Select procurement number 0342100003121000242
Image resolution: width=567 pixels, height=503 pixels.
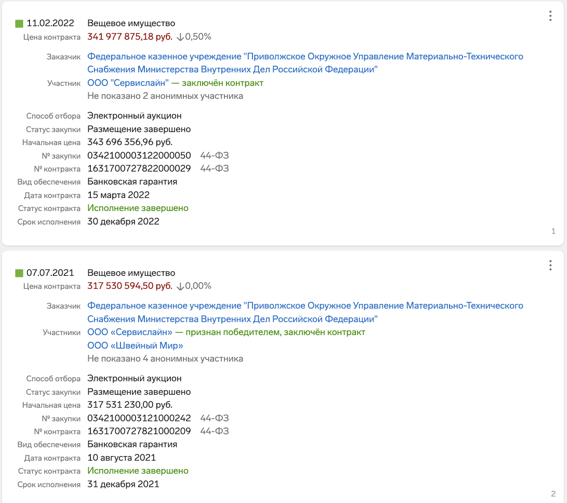click(139, 418)
